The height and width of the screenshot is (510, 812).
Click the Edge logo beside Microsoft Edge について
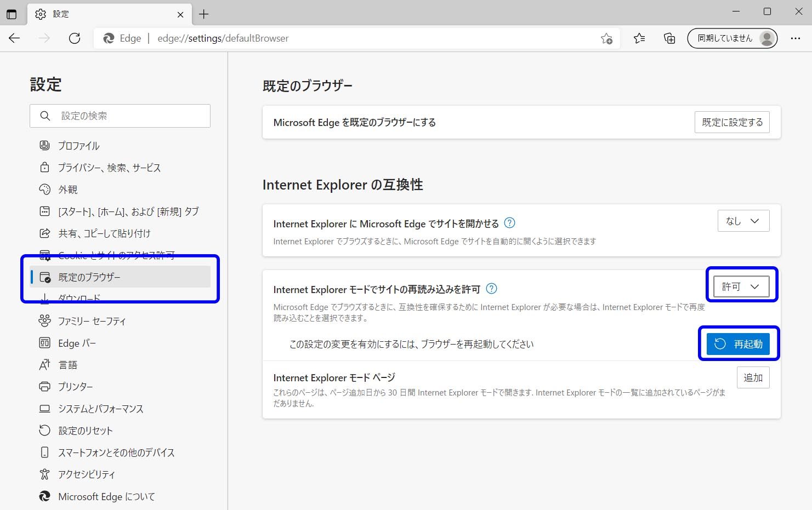(x=44, y=496)
